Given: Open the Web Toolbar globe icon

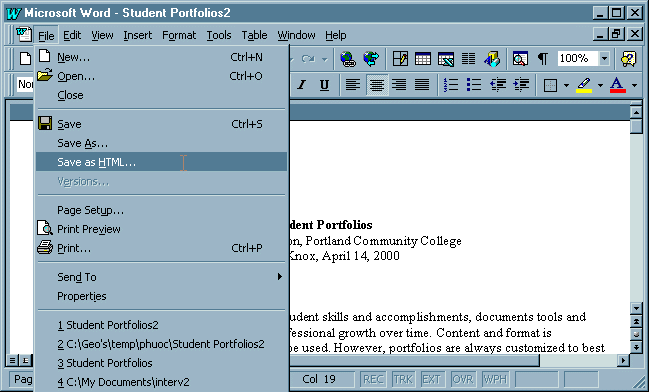Looking at the screenshot, I should click(371, 59).
